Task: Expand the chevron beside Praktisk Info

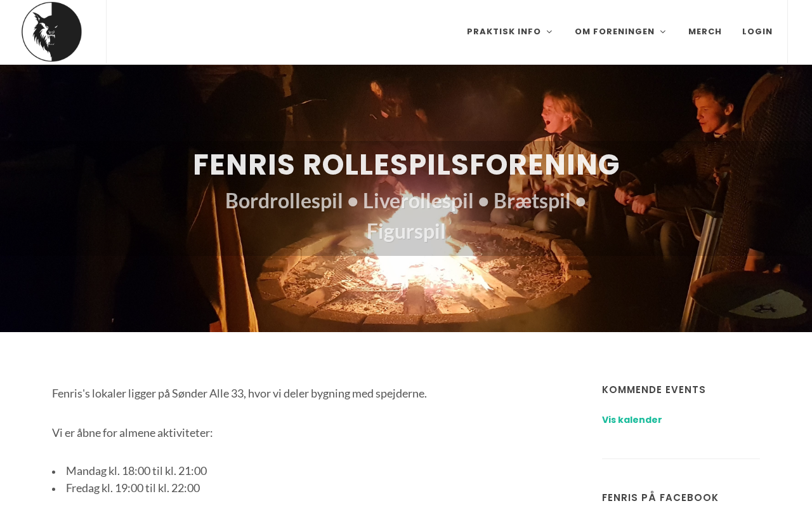Action: pos(549,32)
